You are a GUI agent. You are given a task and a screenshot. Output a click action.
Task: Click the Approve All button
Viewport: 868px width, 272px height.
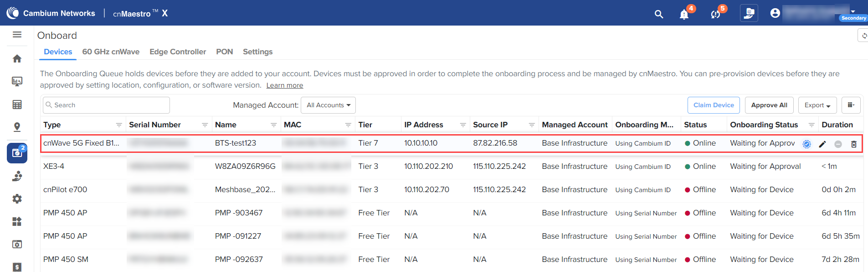pyautogui.click(x=769, y=105)
